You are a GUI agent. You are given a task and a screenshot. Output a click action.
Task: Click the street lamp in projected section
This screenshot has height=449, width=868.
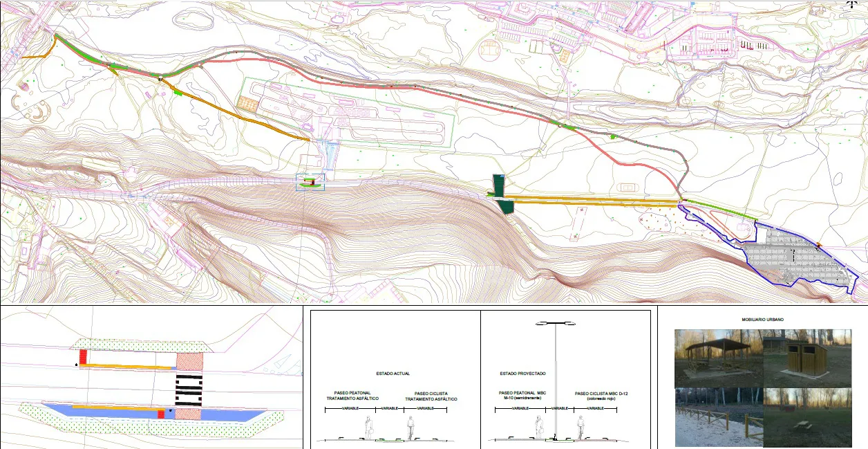[x=556, y=381]
